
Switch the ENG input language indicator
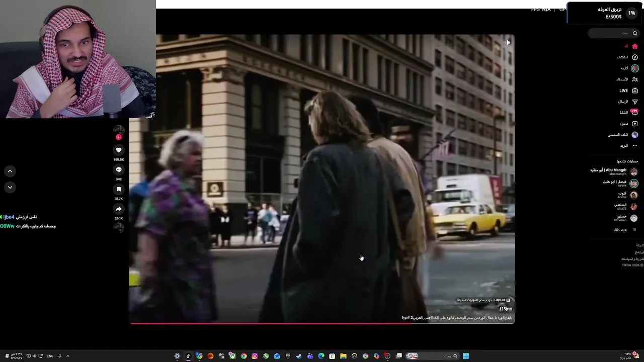(x=50, y=356)
